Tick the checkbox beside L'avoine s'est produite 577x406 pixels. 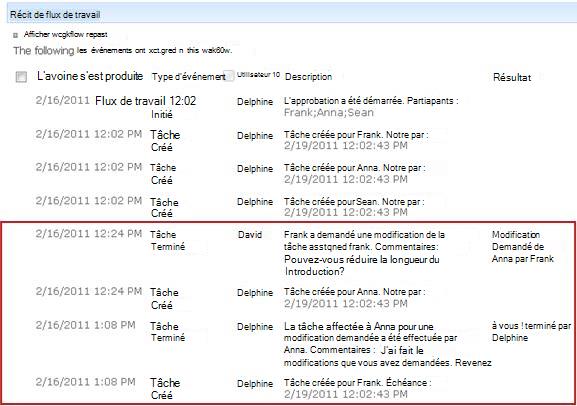click(21, 77)
